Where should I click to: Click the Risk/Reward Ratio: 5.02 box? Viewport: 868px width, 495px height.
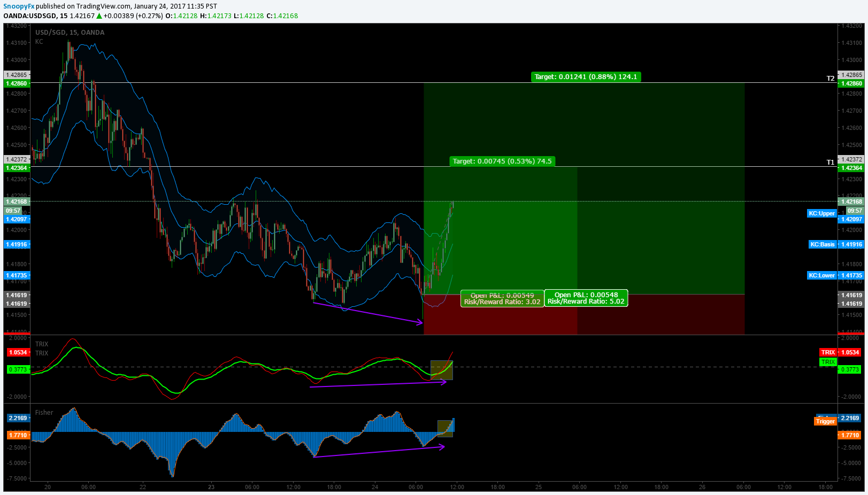(x=586, y=298)
